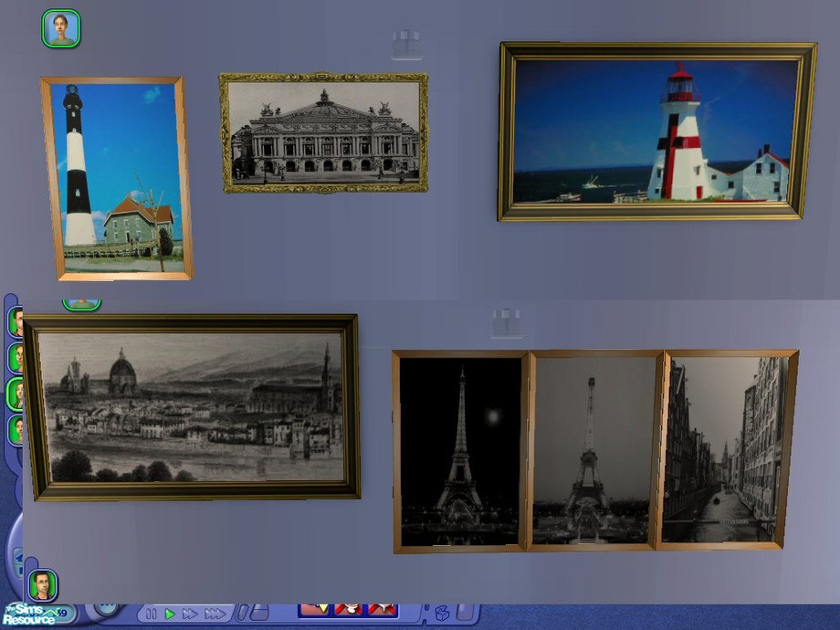
Task: Select the opera house painting in gold frame
Action: tap(324, 133)
